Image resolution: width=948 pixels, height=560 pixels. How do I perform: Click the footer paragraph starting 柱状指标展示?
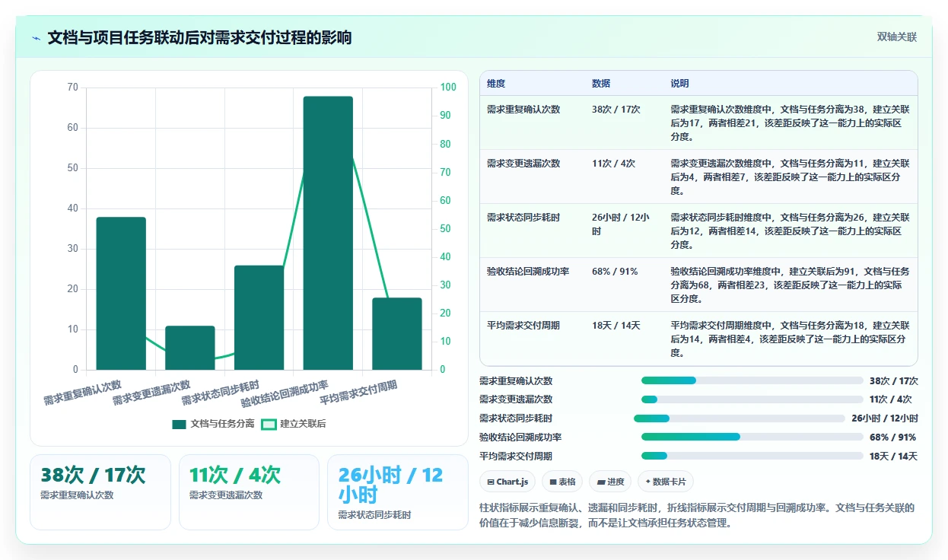pyautogui.click(x=697, y=515)
